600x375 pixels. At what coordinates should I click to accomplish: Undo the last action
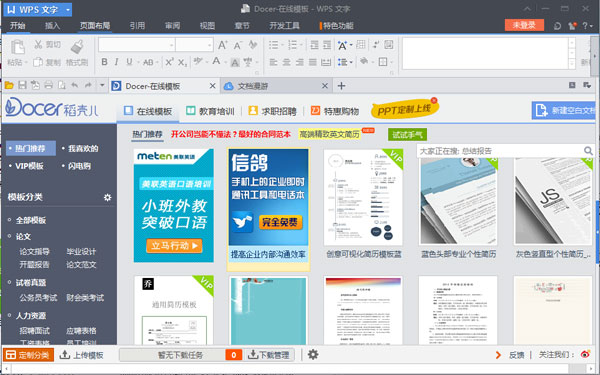74,85
